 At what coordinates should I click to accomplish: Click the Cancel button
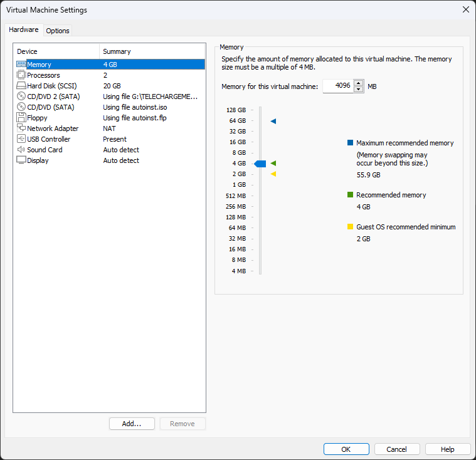point(396,449)
